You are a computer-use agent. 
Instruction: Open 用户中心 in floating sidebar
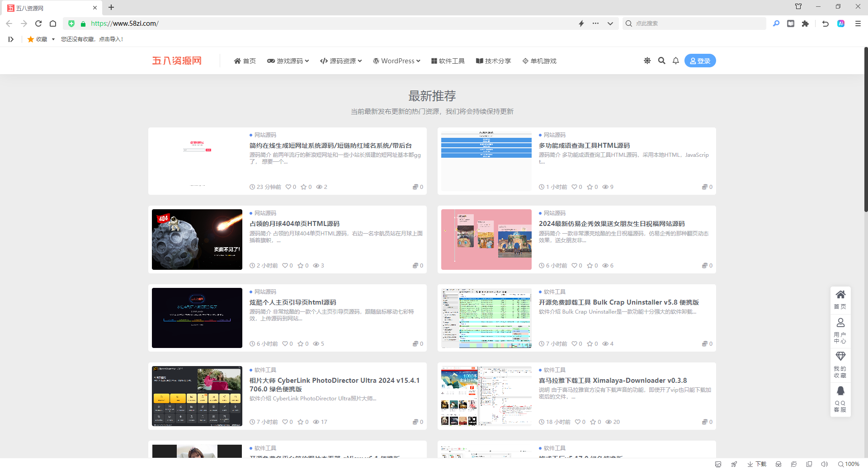pos(840,330)
